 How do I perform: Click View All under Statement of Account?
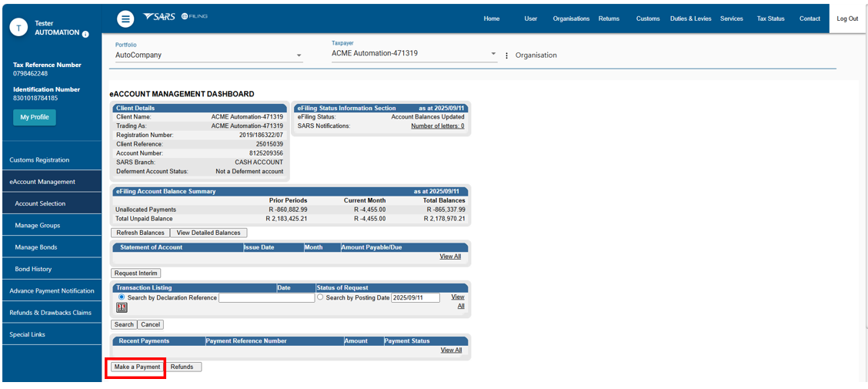click(x=450, y=257)
